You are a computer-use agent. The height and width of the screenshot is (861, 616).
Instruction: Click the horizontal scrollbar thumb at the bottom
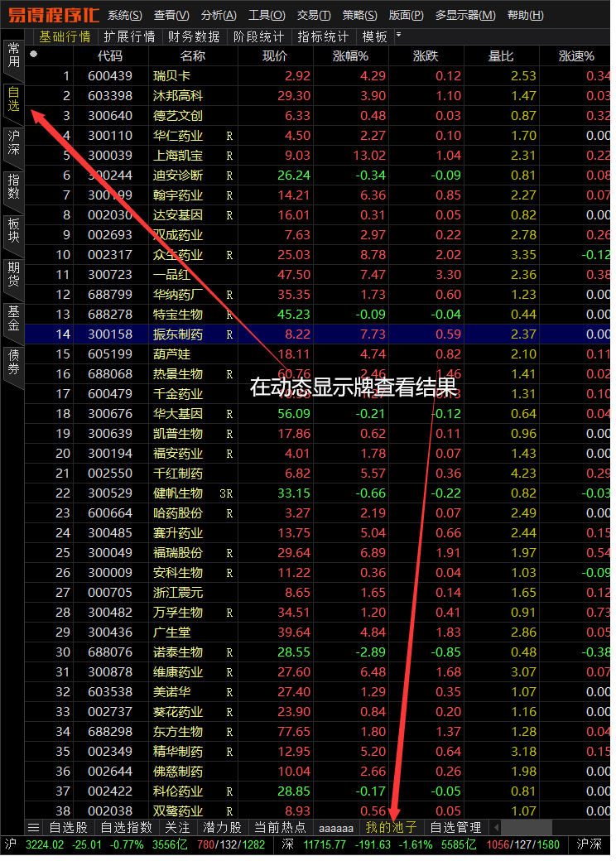pyautogui.click(x=526, y=827)
